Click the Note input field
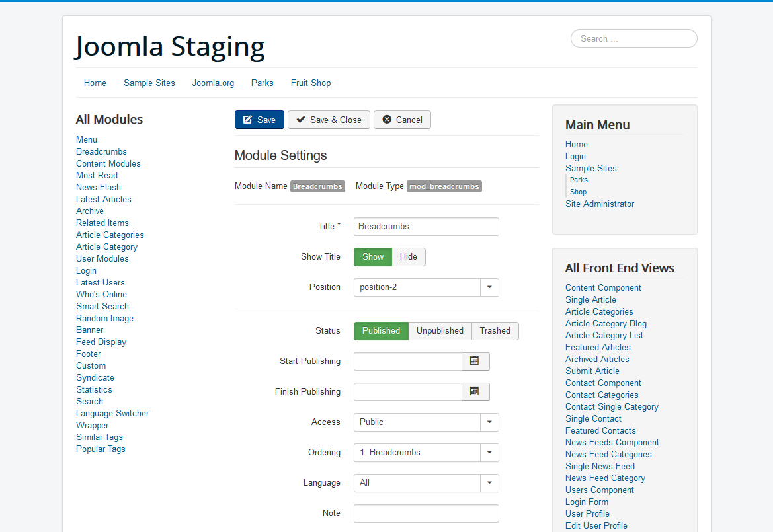The width and height of the screenshot is (773, 532). click(x=427, y=513)
